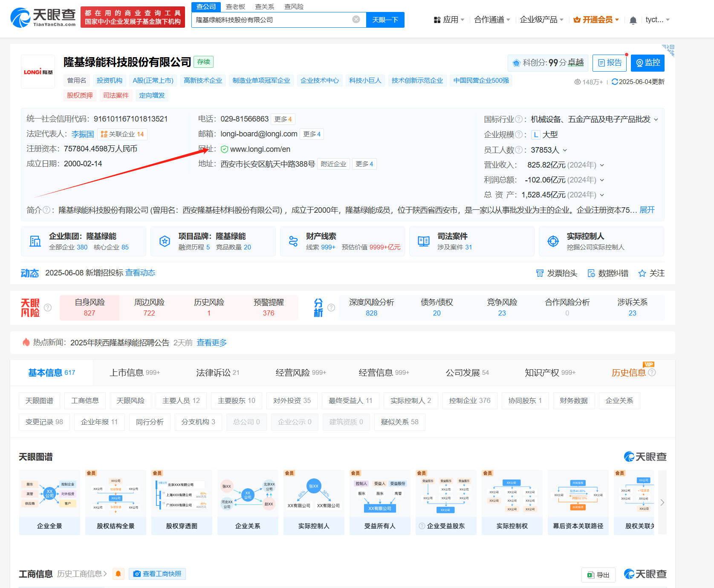Click the 简介 help icon
This screenshot has height=588, width=714.
pos(46,210)
